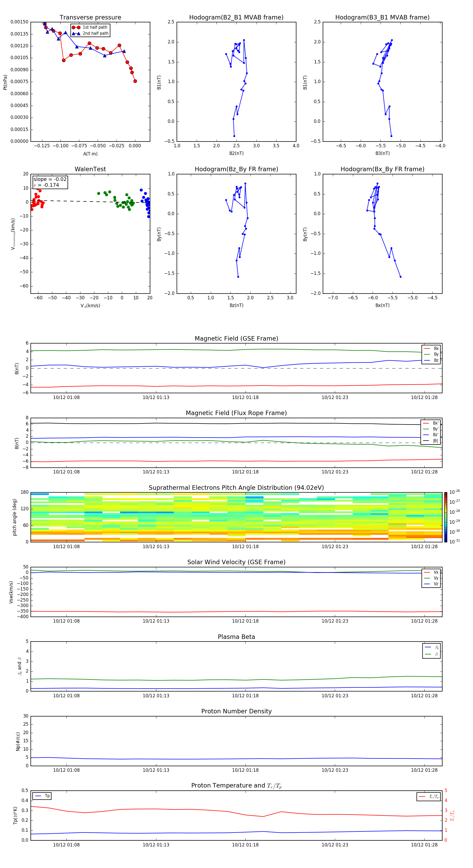Click the 'B2(nT)' x-axis label
The image size is (473, 868).
pyautogui.click(x=236, y=153)
